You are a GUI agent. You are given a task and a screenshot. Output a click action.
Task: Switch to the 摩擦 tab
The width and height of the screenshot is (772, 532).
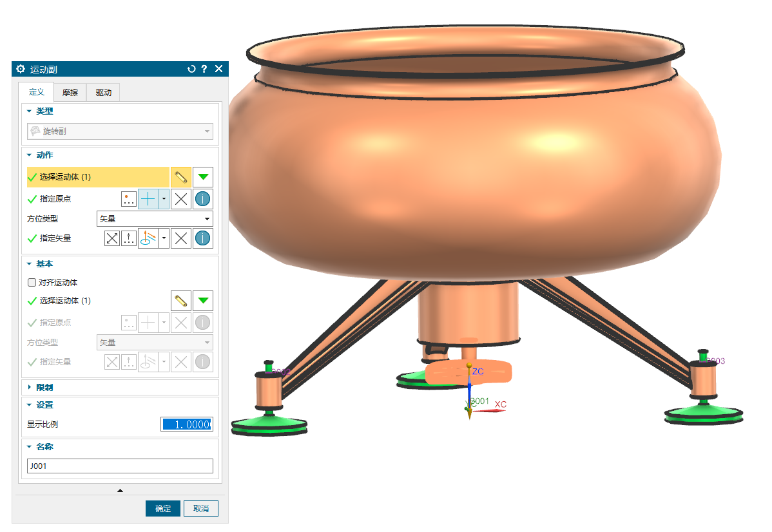click(x=70, y=93)
